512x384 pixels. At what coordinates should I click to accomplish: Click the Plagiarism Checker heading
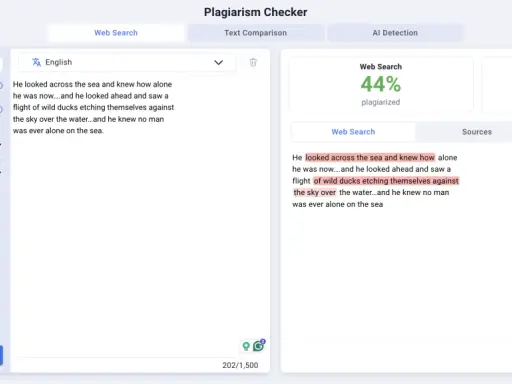point(256,12)
